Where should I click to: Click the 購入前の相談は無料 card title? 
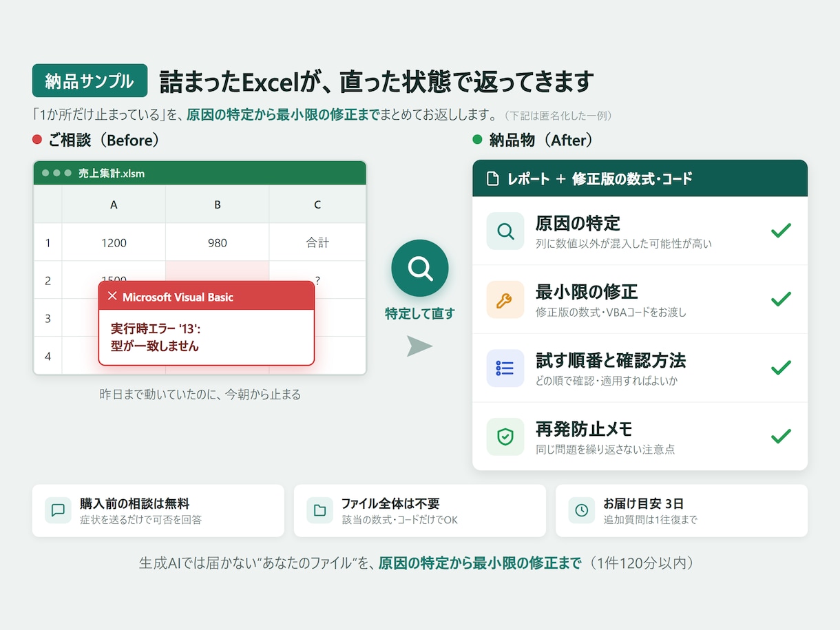(x=134, y=504)
